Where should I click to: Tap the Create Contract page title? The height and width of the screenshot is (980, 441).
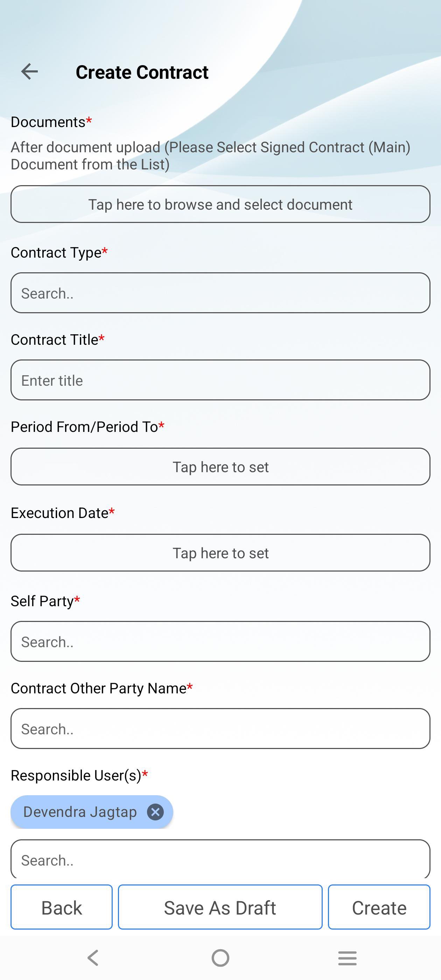(142, 72)
